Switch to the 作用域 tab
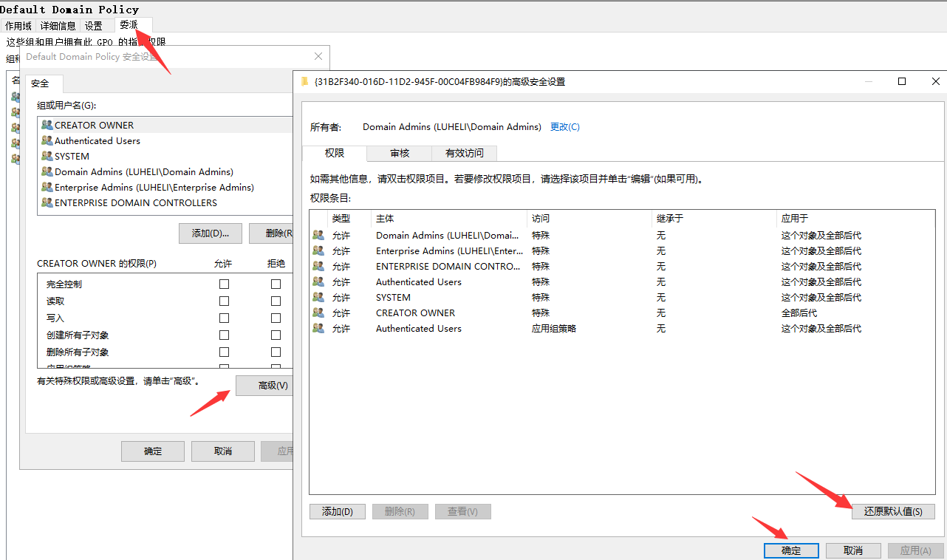947x560 pixels. [x=18, y=26]
